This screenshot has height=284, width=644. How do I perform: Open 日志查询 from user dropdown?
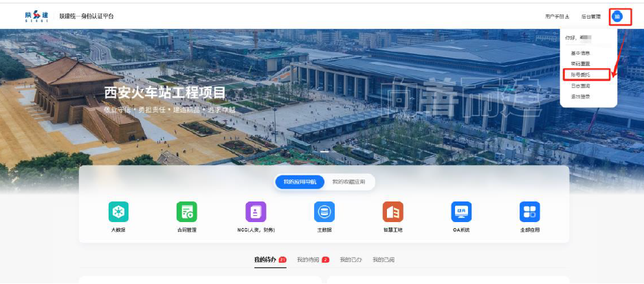tap(580, 86)
